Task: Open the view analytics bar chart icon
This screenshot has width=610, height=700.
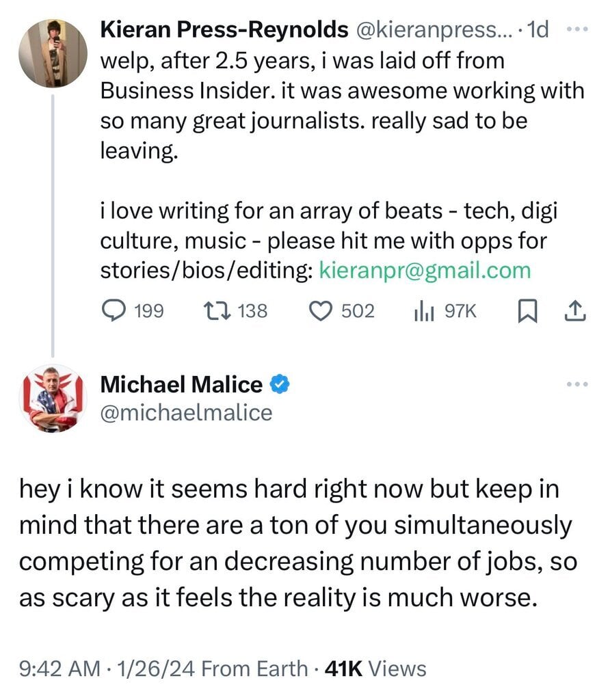Action: (x=424, y=311)
